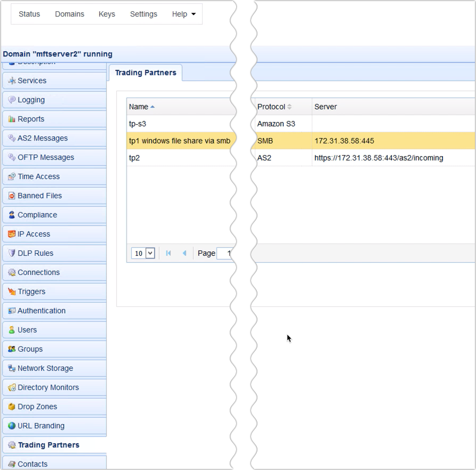Screen dimensions: 476x470
Task: Open the page size dropdown showing 10
Action: [142, 253]
